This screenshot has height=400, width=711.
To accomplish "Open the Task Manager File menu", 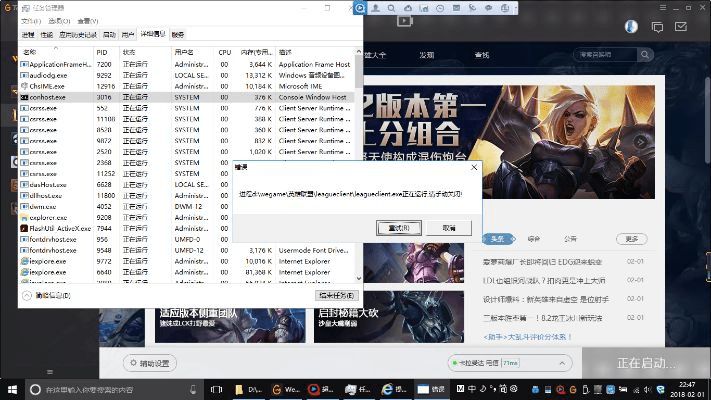I will (31, 21).
